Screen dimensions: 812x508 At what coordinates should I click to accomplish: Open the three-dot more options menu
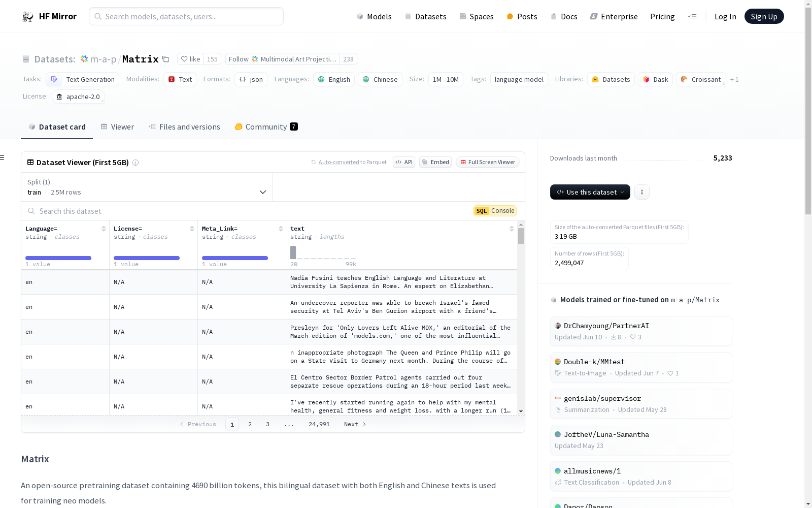pyautogui.click(x=642, y=192)
